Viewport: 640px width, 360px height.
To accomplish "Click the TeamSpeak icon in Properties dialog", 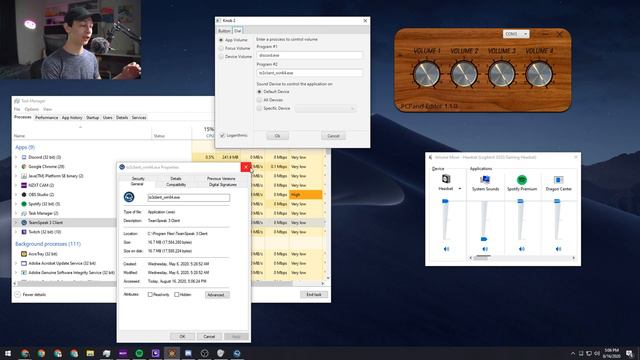I will pos(129,197).
